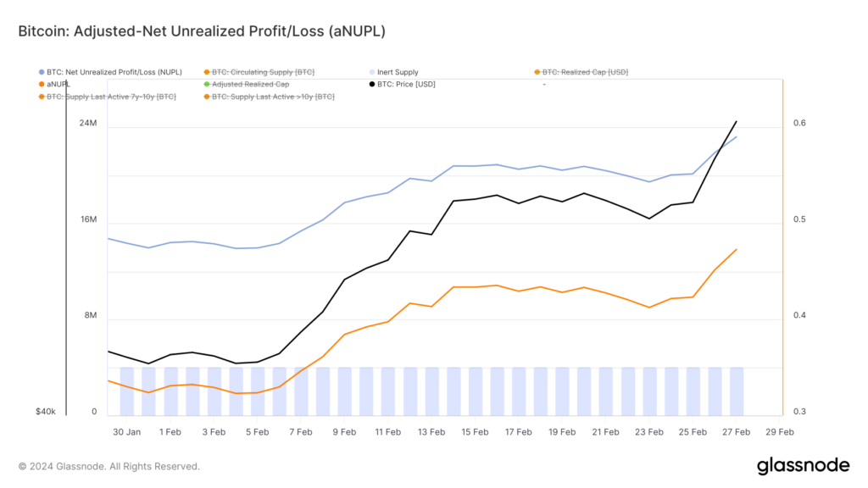Show Supply Last Active >10y series
868x488 pixels.
pos(269,97)
